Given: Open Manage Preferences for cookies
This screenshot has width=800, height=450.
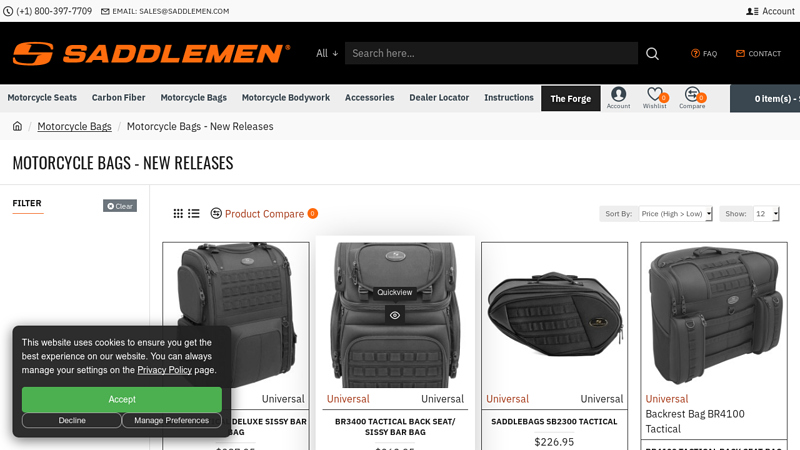Looking at the screenshot, I should [x=171, y=420].
